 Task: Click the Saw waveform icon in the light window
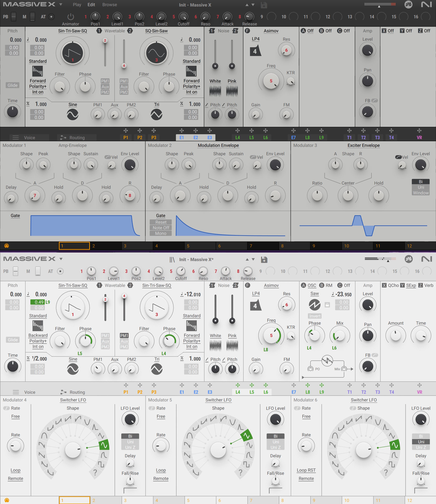314,305
